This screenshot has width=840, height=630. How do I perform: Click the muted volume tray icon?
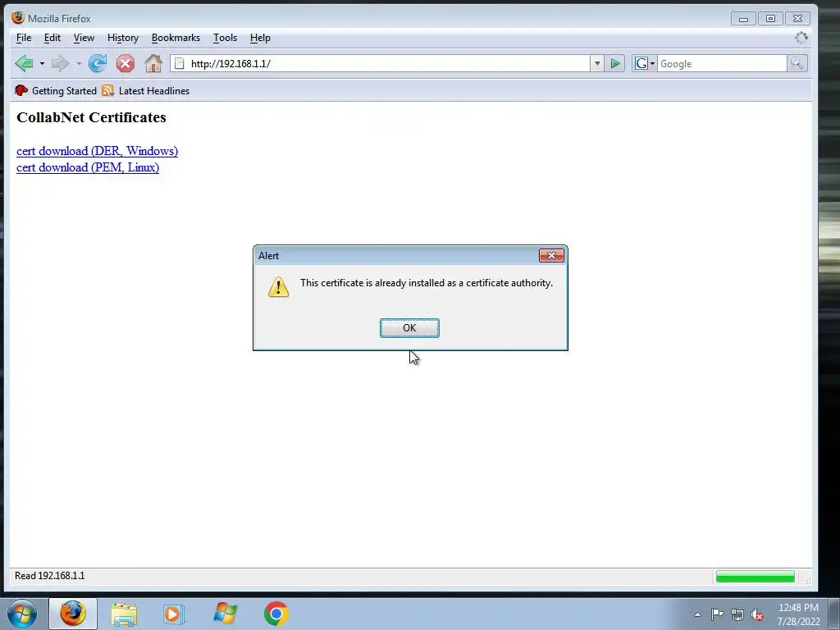(x=757, y=615)
